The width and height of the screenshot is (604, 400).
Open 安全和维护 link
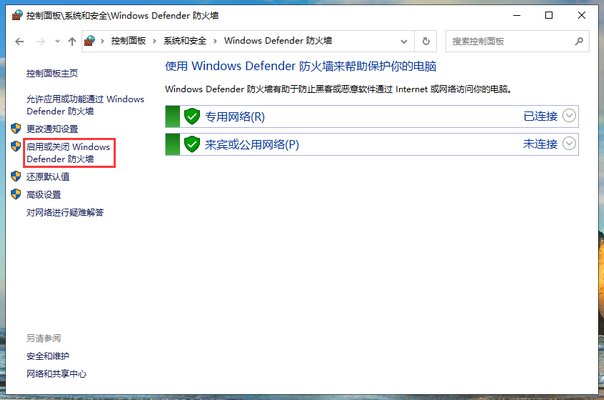pos(48,356)
